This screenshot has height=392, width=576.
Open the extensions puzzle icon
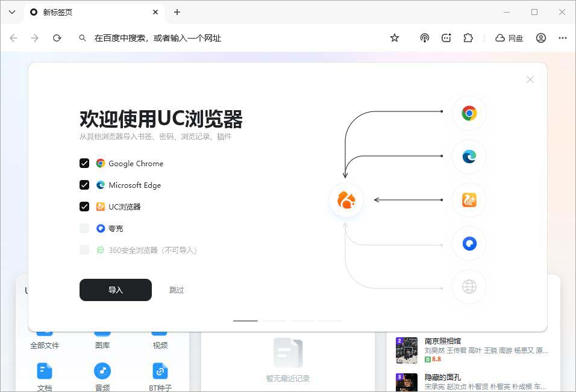point(468,38)
